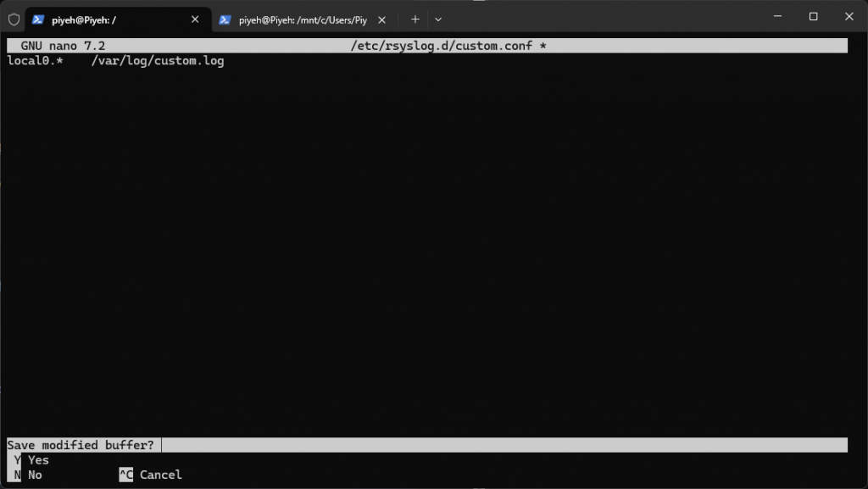Viewport: 868px width, 489px height.
Task: Click the PowerShell icon on first tab
Action: 37,19
